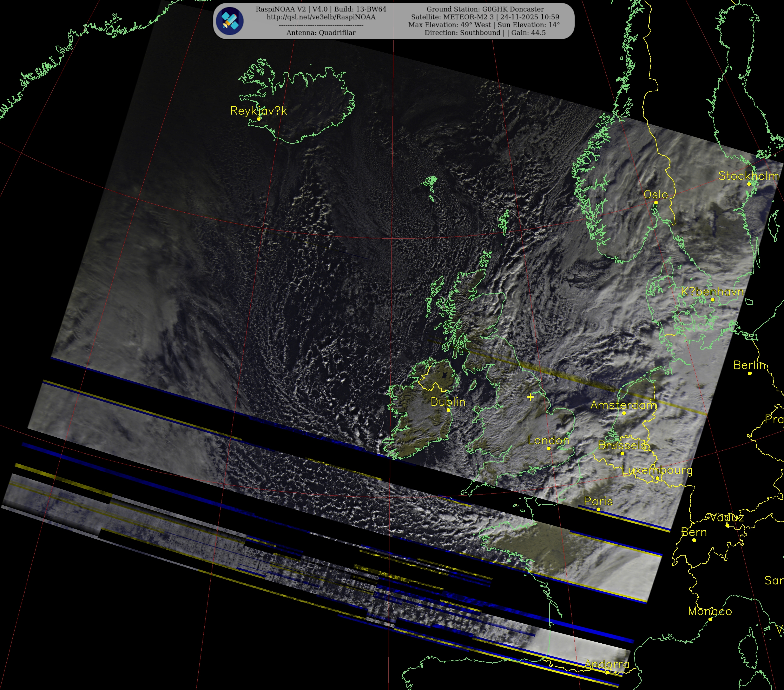Click the Dublin city dot marker

pos(448,410)
